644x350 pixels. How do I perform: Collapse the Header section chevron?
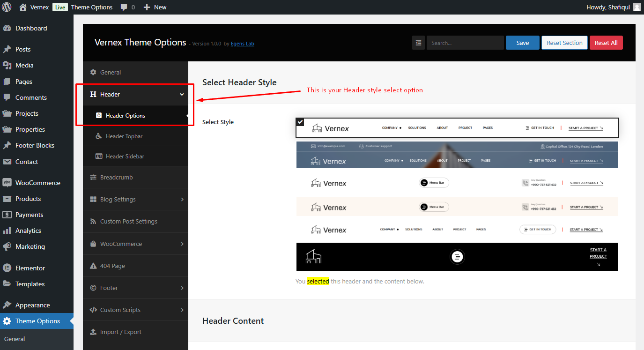click(182, 94)
